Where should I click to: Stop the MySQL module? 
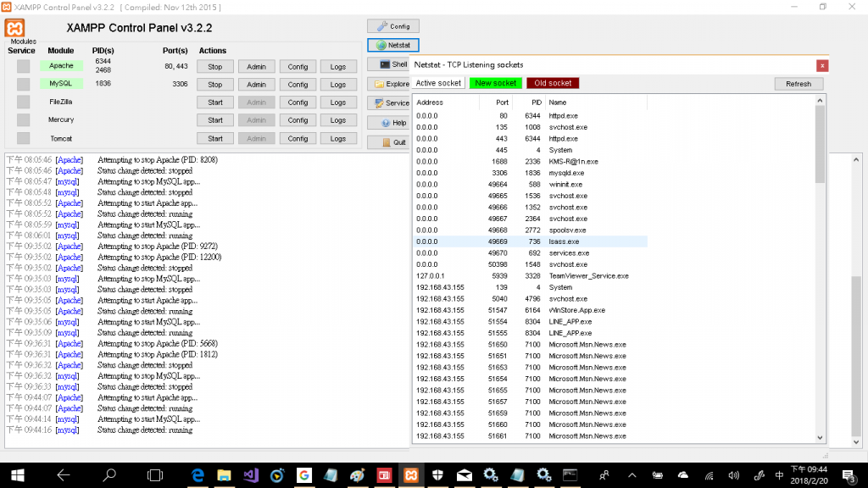point(214,85)
